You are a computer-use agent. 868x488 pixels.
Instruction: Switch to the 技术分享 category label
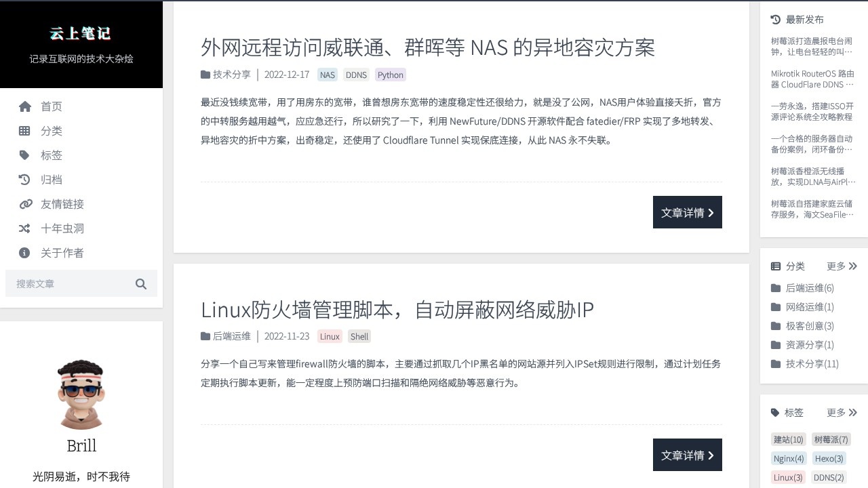coord(231,75)
